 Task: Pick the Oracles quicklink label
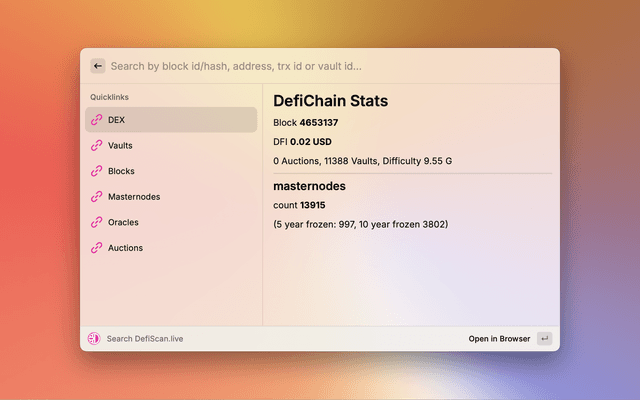[123, 222]
